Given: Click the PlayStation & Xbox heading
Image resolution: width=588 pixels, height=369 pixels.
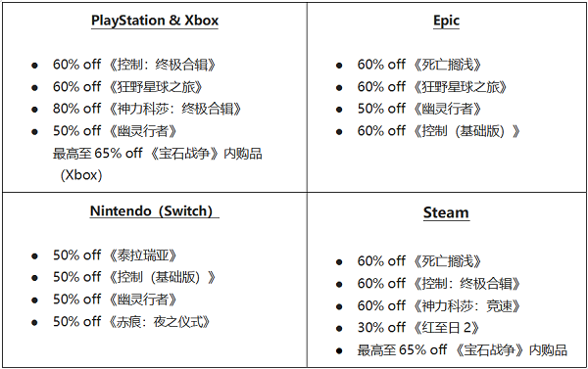Looking at the screenshot, I should point(155,21).
